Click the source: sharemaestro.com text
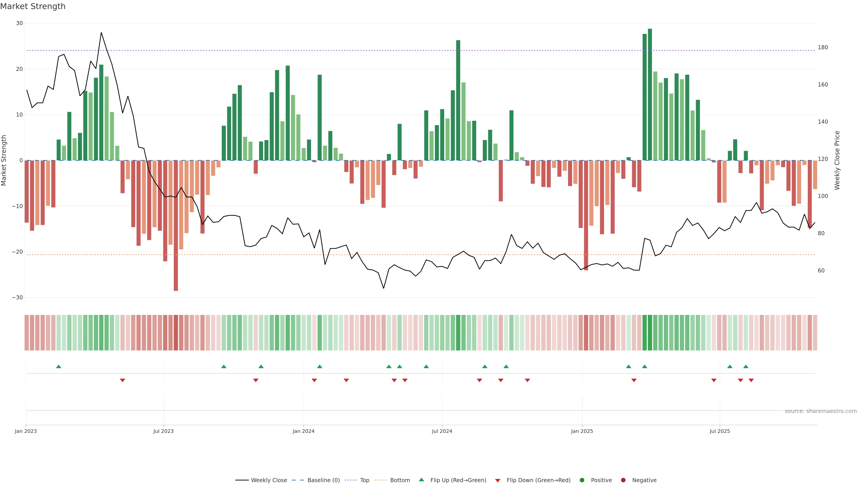This screenshot has width=868, height=488. pos(821,411)
